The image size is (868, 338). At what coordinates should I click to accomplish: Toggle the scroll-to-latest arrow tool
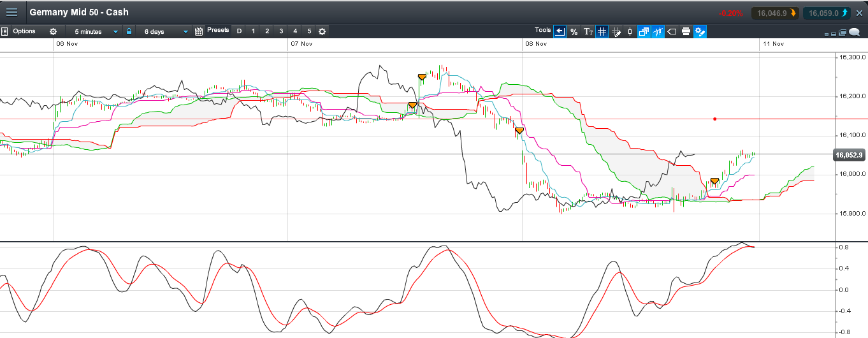tap(560, 31)
